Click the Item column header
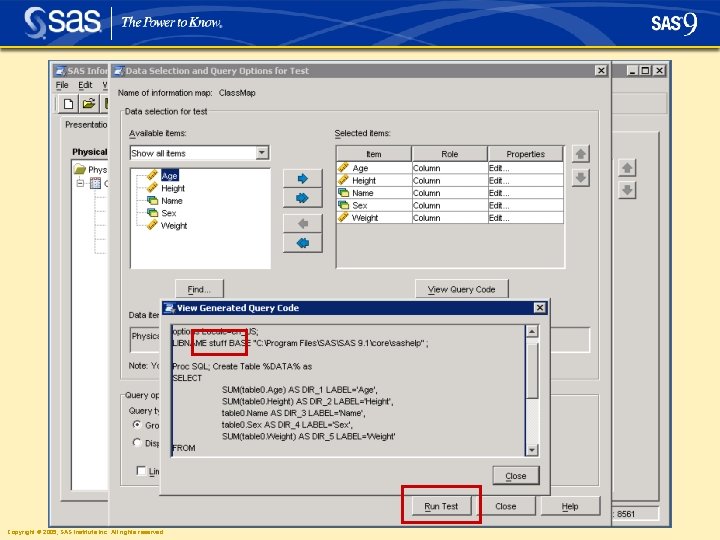 tap(374, 154)
